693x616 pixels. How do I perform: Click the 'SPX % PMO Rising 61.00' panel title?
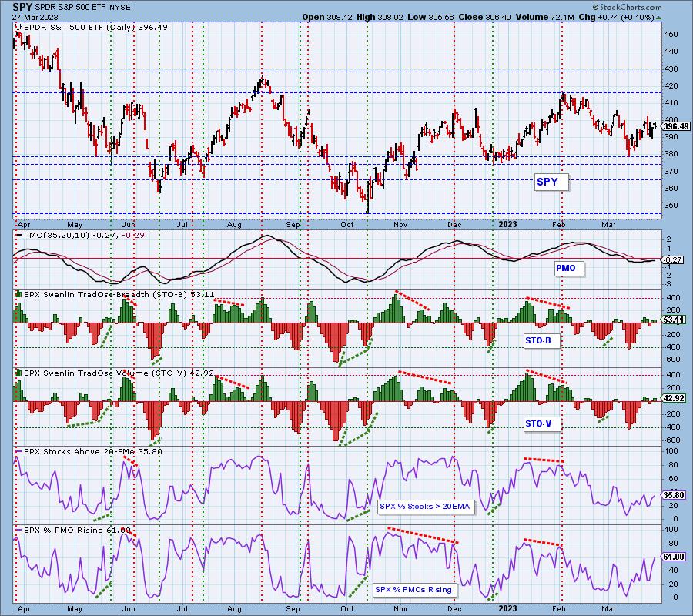[x=77, y=531]
